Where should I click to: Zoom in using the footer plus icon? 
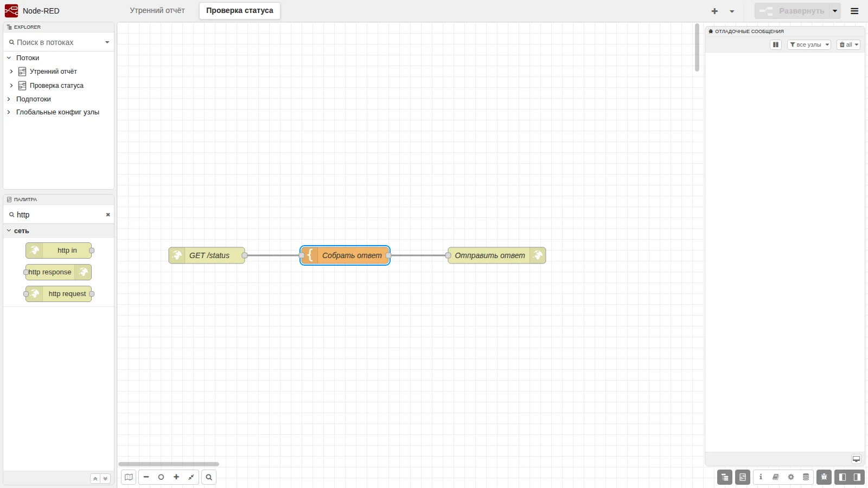coord(176,477)
